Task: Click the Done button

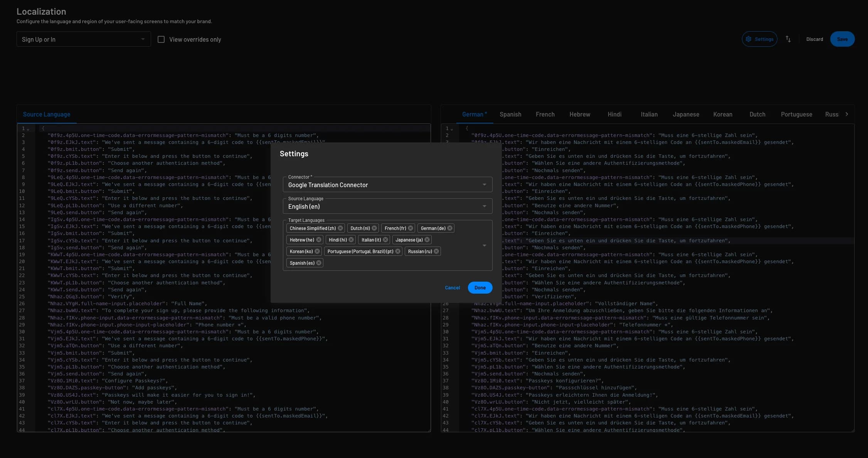Action: click(479, 287)
